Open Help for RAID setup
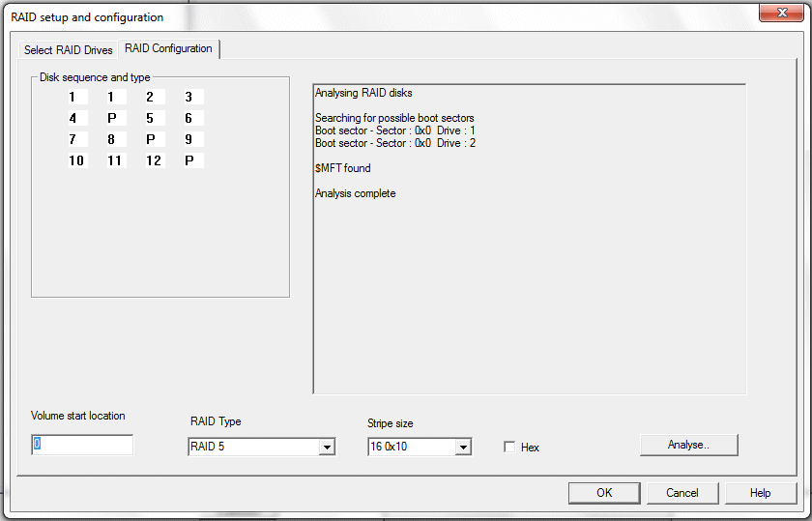The image size is (812, 521). (x=761, y=493)
